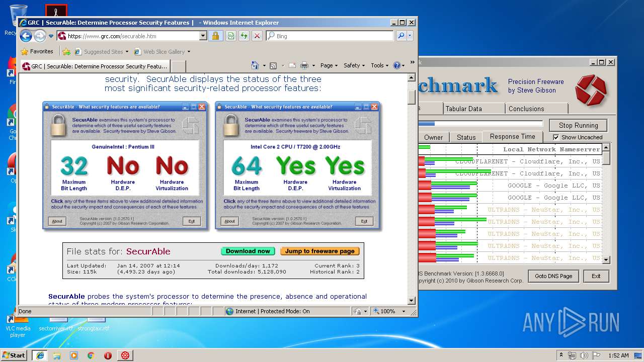Image resolution: width=644 pixels, height=362 pixels.
Task: Click the Print icon
Action: pyautogui.click(x=304, y=65)
